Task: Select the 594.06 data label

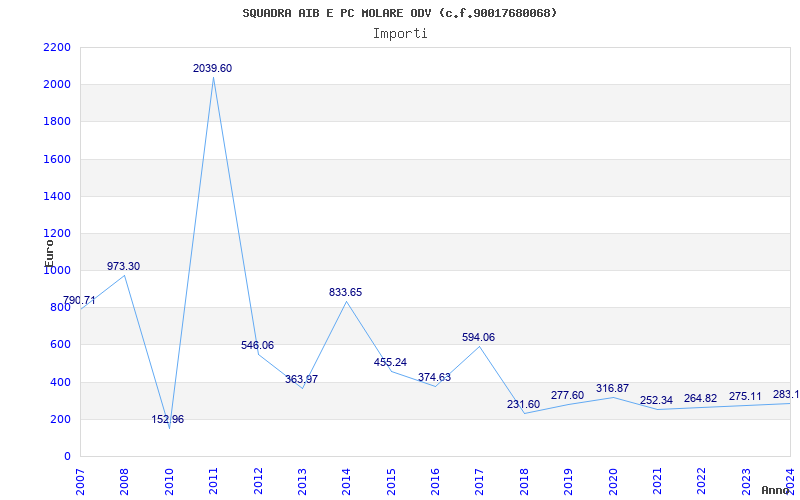Action: click(479, 337)
